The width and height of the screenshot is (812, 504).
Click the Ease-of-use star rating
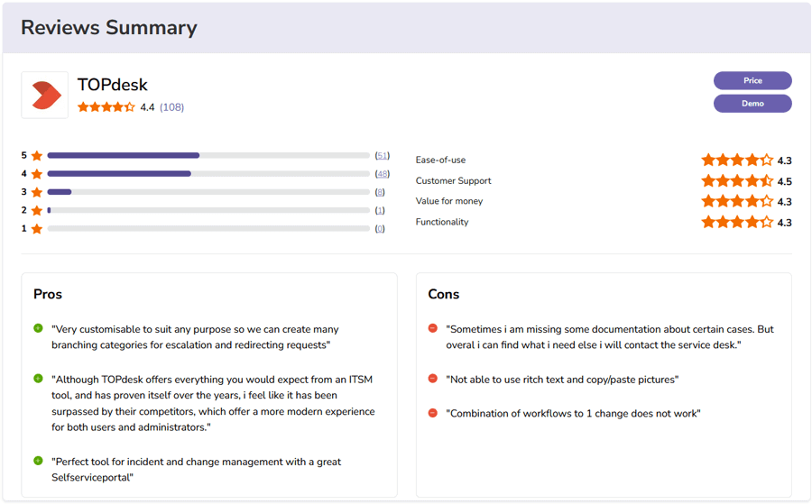tap(737, 160)
